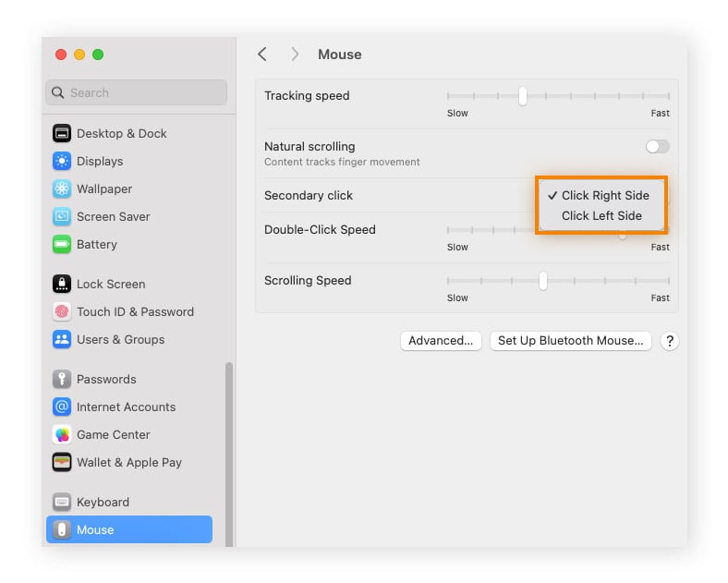Viewport: 728px width, 583px height.
Task: Open the green Battery icon
Action: point(62,244)
